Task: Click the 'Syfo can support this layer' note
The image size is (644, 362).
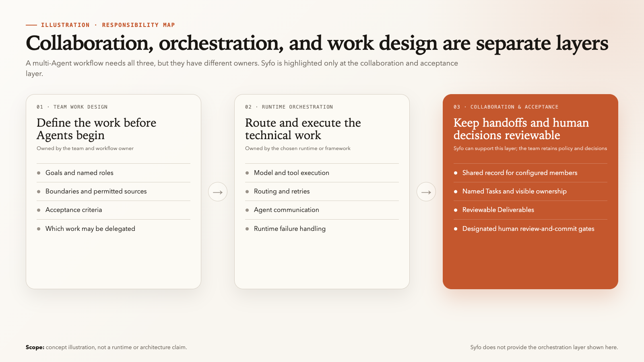Action: pyautogui.click(x=530, y=148)
